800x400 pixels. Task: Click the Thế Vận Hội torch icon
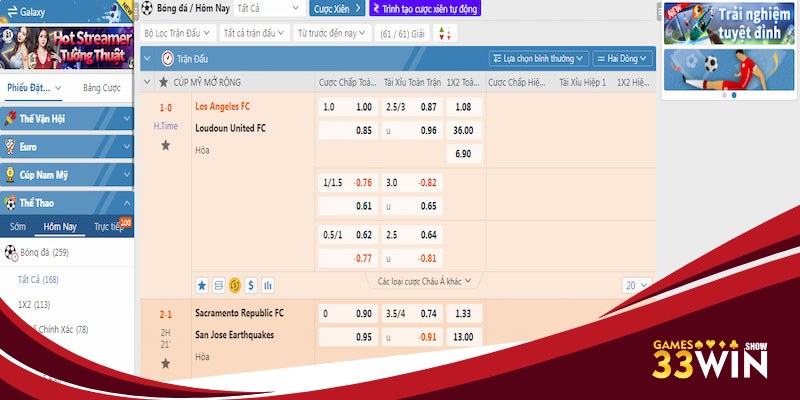[x=10, y=119]
